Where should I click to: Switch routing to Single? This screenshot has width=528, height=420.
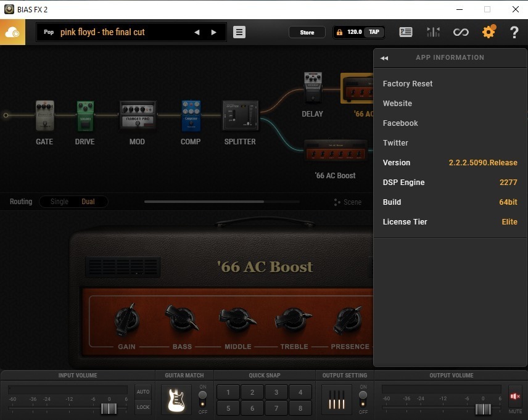click(x=59, y=202)
